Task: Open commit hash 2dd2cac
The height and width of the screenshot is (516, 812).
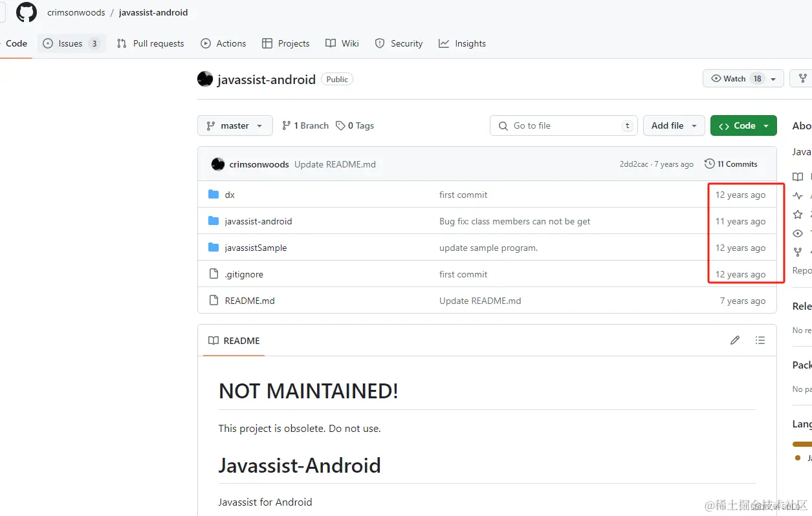Action: (x=633, y=164)
